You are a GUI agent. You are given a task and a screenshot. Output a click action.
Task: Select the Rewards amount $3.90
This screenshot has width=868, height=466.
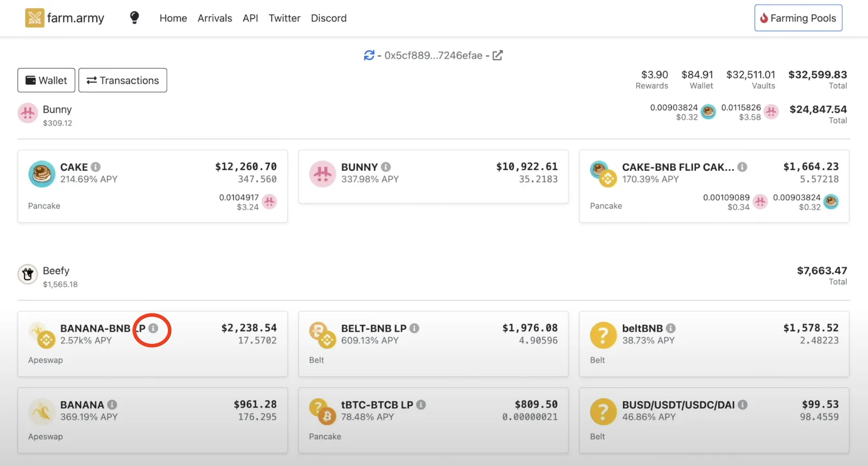coord(655,75)
